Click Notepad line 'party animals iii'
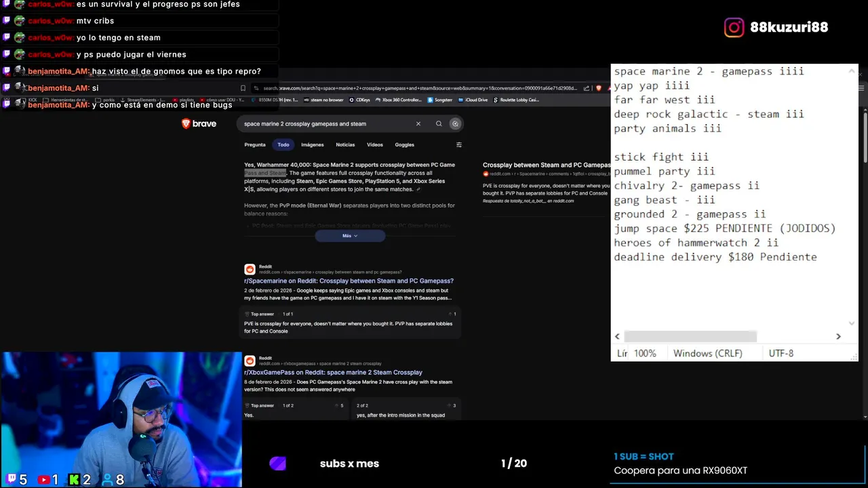 tap(667, 128)
